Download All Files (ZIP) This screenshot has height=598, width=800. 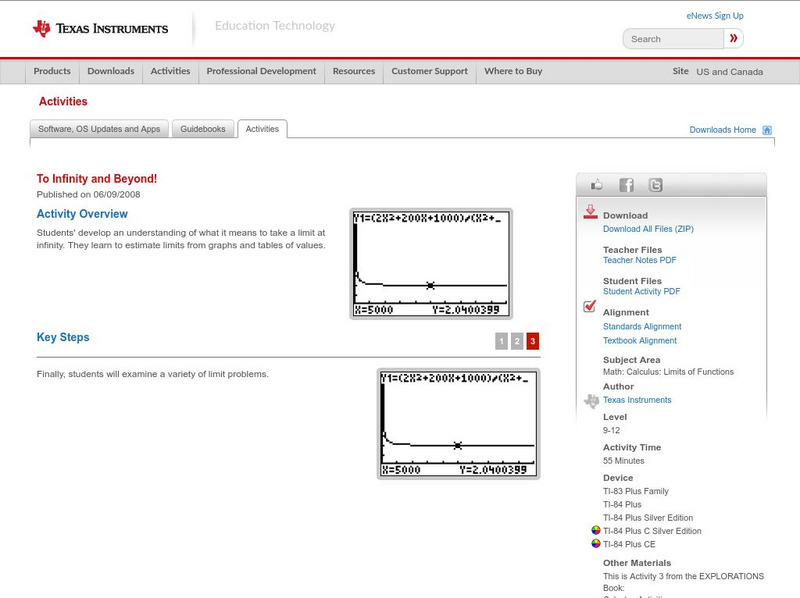[x=648, y=229]
